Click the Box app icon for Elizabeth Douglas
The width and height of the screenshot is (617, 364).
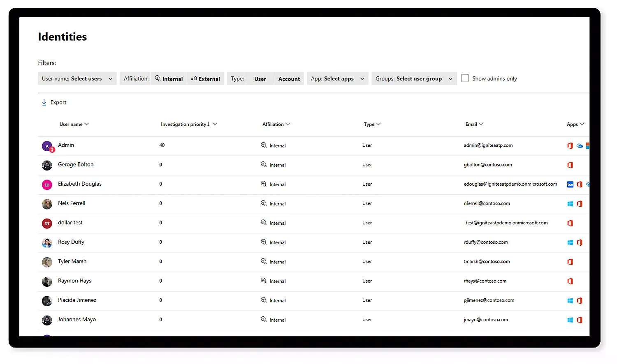click(x=570, y=184)
